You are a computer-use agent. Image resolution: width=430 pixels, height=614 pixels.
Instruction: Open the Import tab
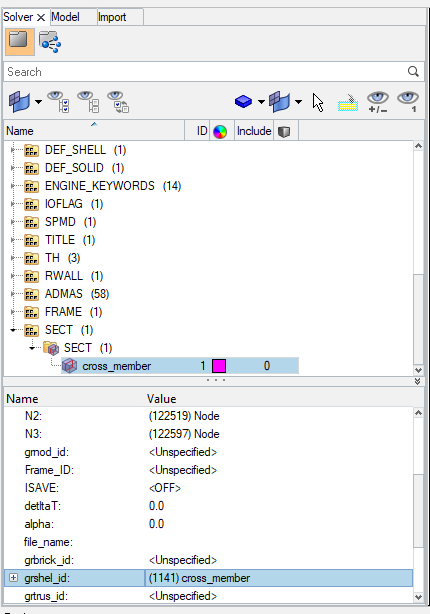click(x=112, y=17)
